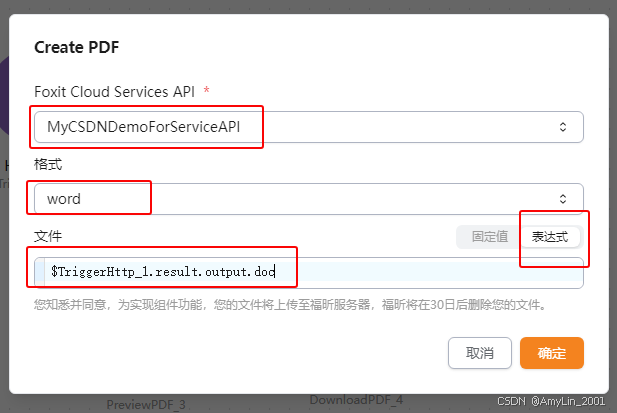This screenshot has width=617, height=413.
Task: Select the 固定值 mode tab
Action: (490, 237)
